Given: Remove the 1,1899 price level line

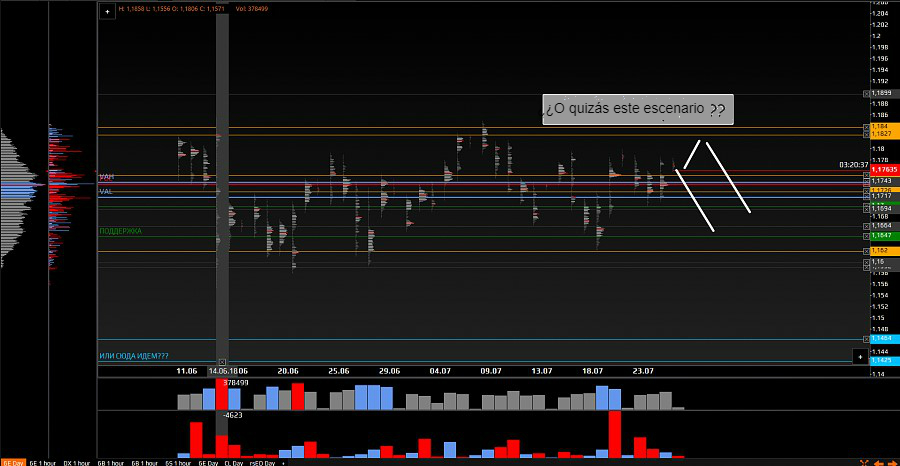Looking at the screenshot, I should (867, 93).
